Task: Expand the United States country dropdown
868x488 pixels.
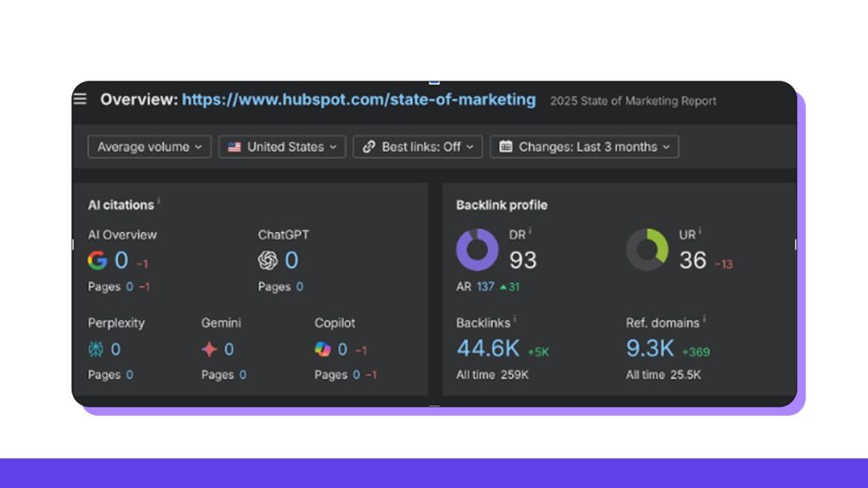Action: [x=281, y=147]
